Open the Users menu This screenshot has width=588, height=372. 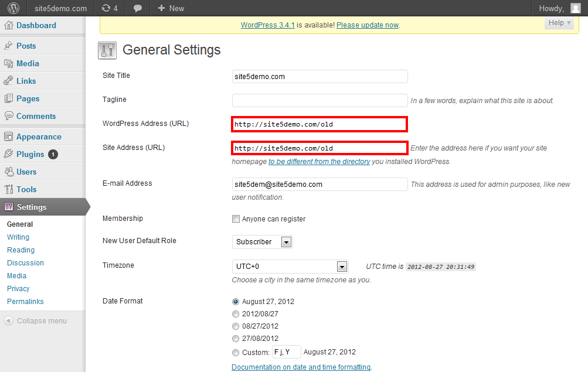26,172
